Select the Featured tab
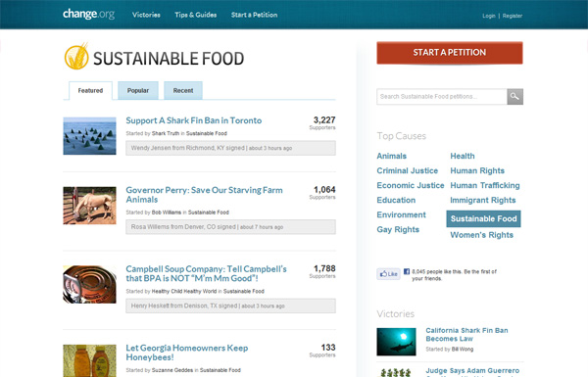The height and width of the screenshot is (377, 588). (90, 91)
